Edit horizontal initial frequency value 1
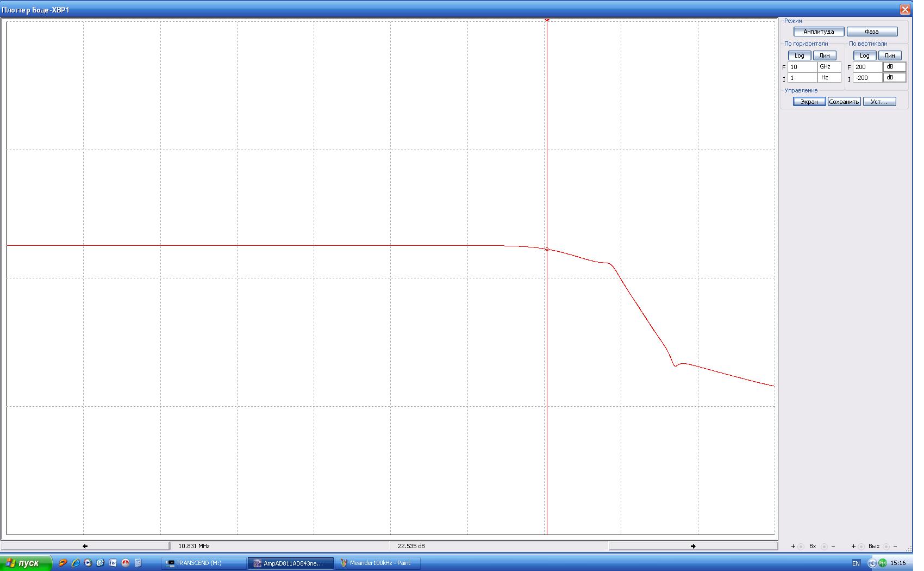924x571 pixels. [x=802, y=78]
